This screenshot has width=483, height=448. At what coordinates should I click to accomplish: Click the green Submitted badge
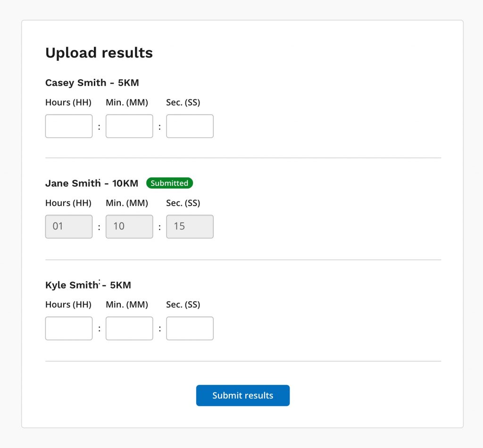click(x=169, y=183)
